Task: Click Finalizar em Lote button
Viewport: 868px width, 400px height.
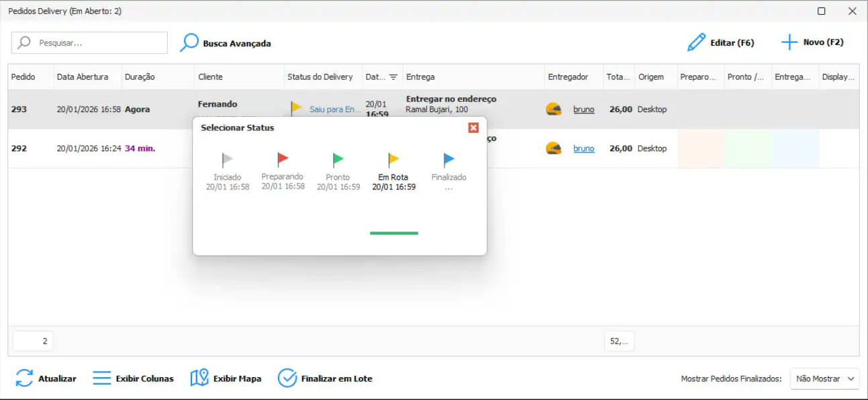Action: pos(325,379)
